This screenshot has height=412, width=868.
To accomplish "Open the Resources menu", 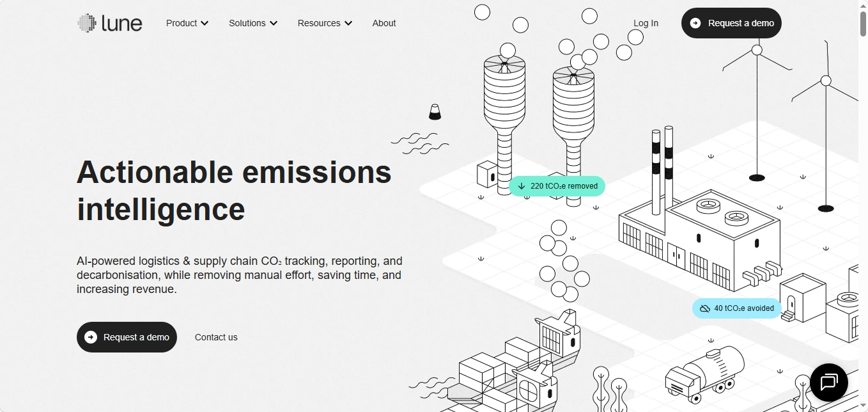I will [x=325, y=23].
